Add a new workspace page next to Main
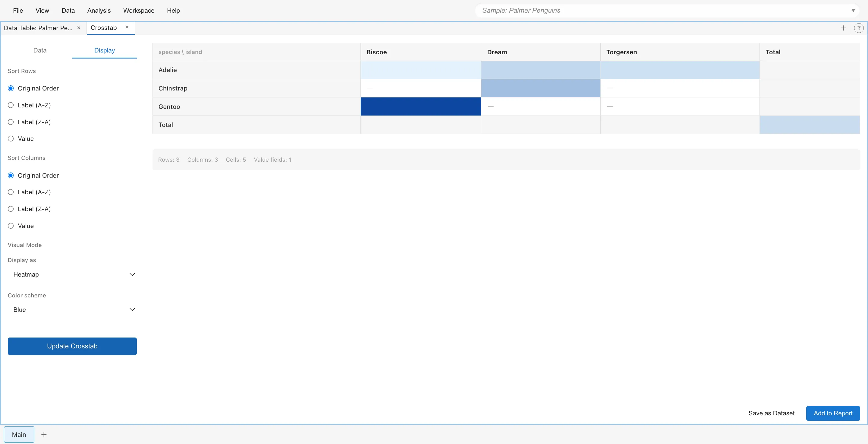 pyautogui.click(x=44, y=434)
